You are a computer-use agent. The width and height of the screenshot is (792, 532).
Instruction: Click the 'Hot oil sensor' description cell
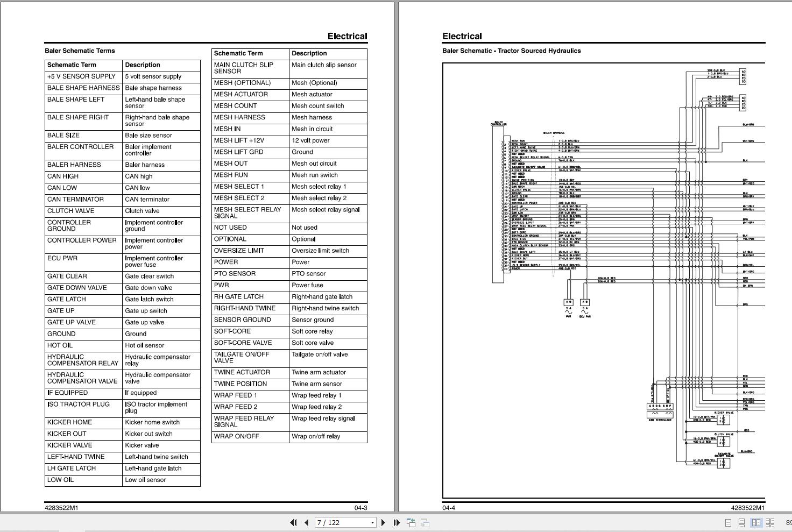click(x=161, y=345)
